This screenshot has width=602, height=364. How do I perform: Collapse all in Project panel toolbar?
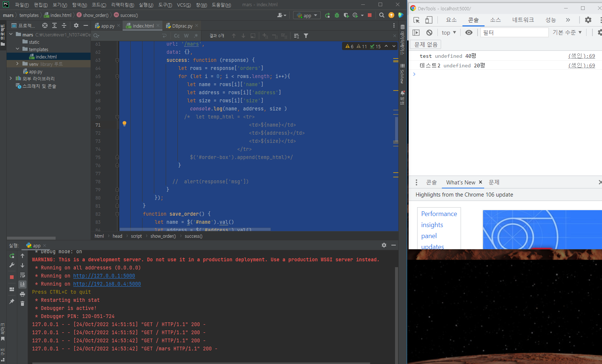(64, 25)
